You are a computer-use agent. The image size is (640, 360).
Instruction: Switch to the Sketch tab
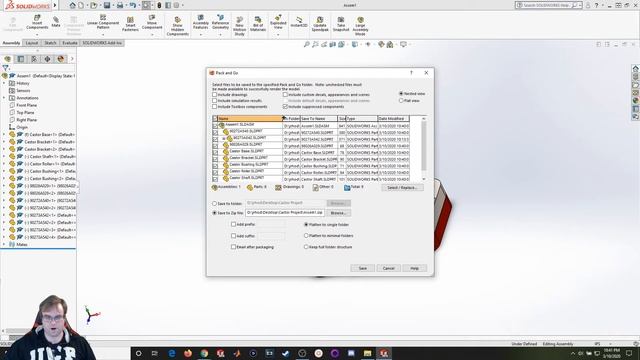(50, 43)
